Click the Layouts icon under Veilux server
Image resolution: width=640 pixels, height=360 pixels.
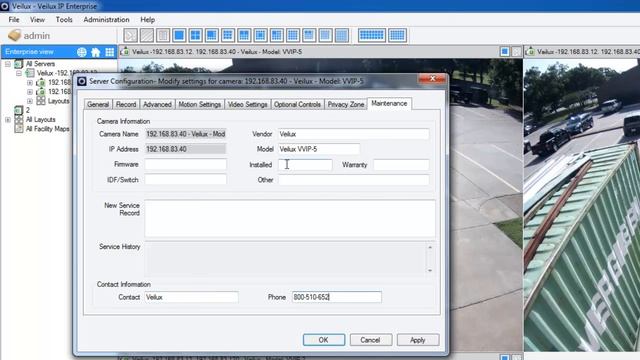click(41, 101)
